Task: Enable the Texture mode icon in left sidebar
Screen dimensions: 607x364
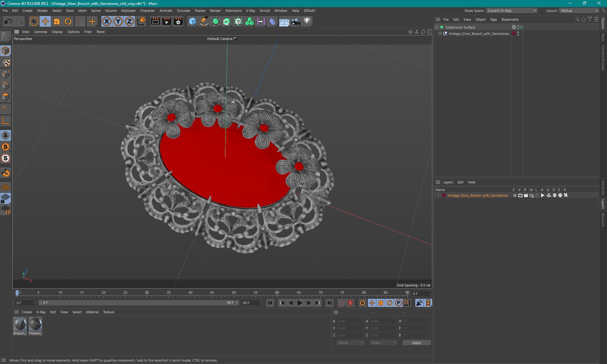Action: click(6, 63)
